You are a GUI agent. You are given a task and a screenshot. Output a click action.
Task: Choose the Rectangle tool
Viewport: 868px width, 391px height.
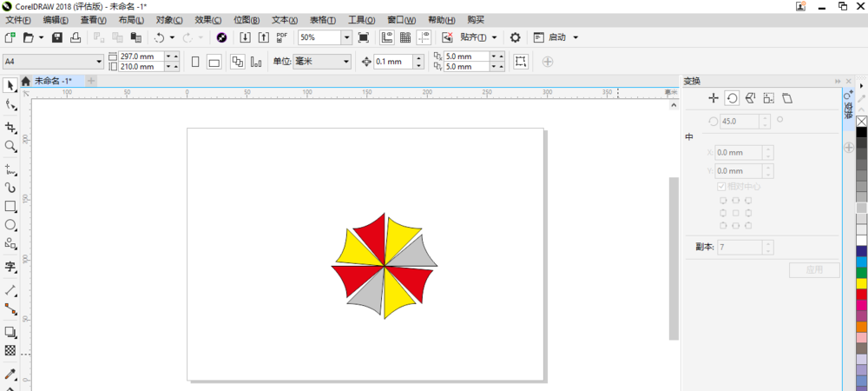coord(10,206)
